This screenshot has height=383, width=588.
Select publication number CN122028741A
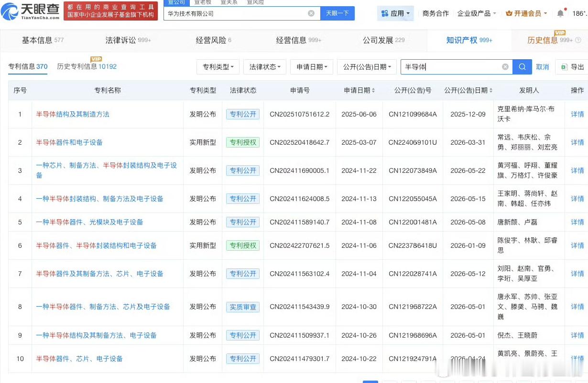413,274
